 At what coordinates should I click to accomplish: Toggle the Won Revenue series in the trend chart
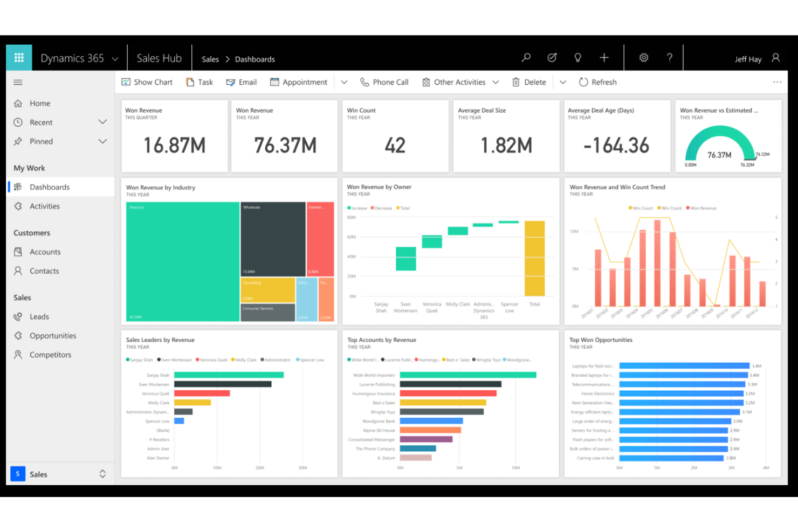pos(701,208)
